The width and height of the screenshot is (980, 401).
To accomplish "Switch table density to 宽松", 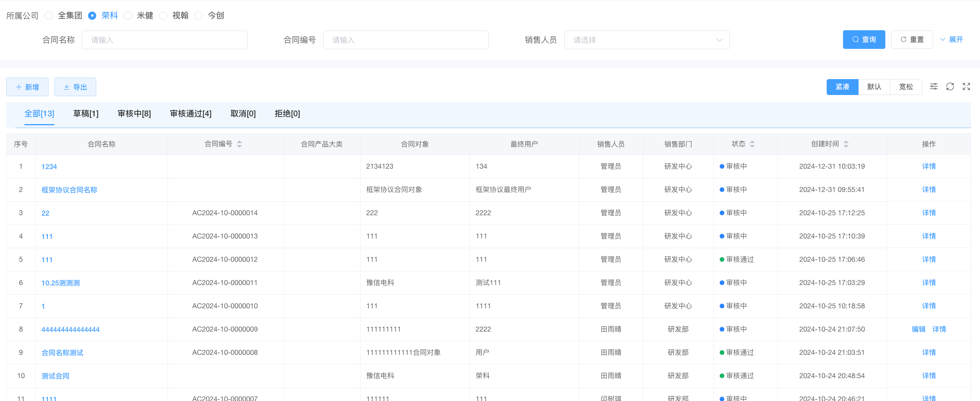I will point(906,87).
